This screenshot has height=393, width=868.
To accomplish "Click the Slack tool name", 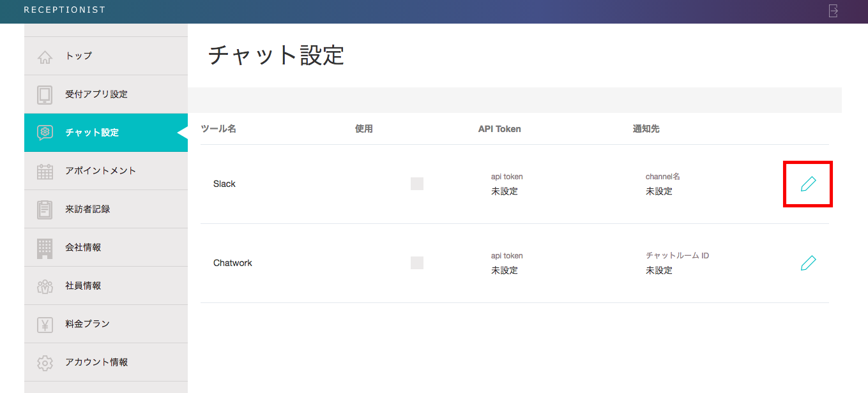I will point(224,184).
